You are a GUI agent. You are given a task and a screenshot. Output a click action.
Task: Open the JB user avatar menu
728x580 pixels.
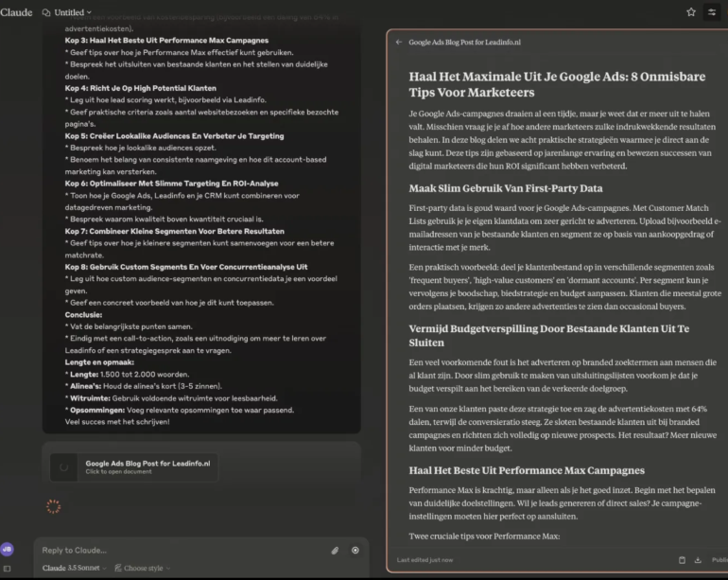click(7, 549)
